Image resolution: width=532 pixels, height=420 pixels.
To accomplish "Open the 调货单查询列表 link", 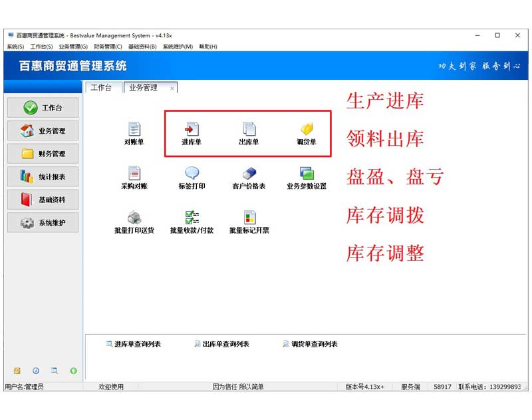I will [310, 344].
